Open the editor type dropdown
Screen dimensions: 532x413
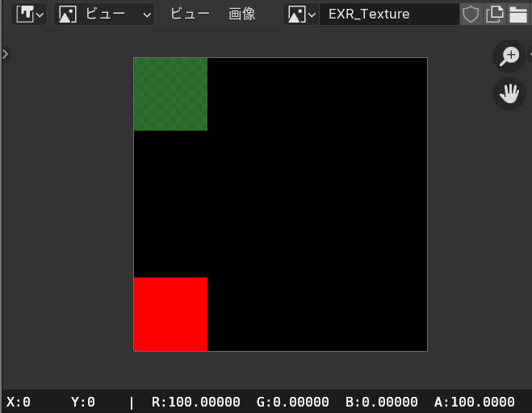[29, 15]
